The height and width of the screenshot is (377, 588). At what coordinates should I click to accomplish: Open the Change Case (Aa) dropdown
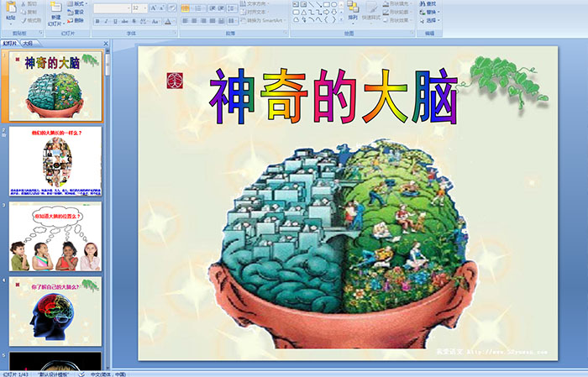click(155, 21)
